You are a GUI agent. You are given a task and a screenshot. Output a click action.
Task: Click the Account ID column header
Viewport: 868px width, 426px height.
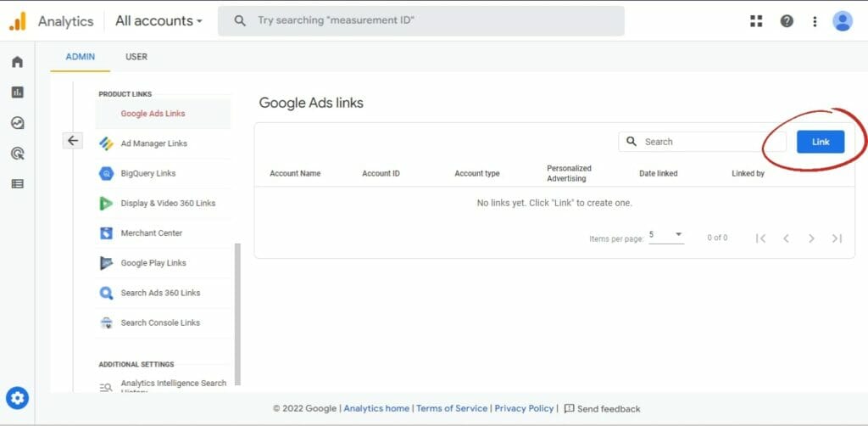pyautogui.click(x=381, y=173)
